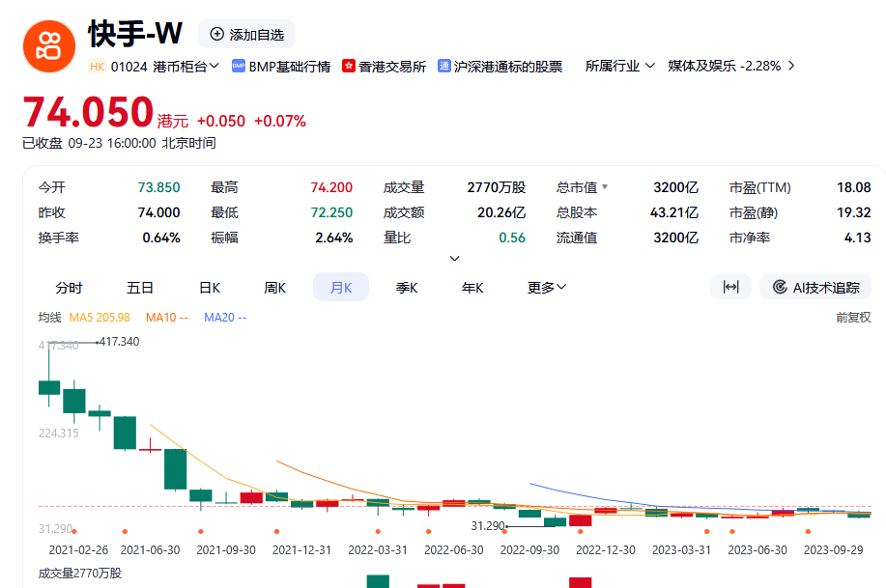Click the 沪深港通 通 badge icon
The image size is (886, 588).
[444, 66]
